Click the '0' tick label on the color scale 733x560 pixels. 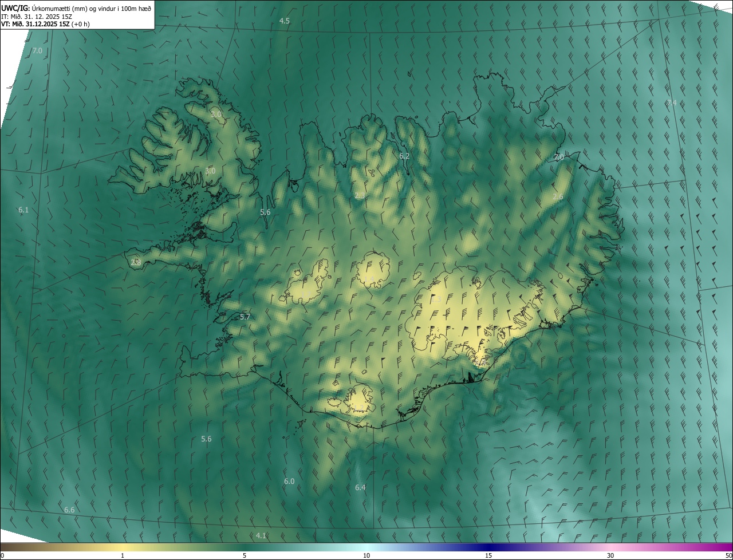[x=2, y=556]
